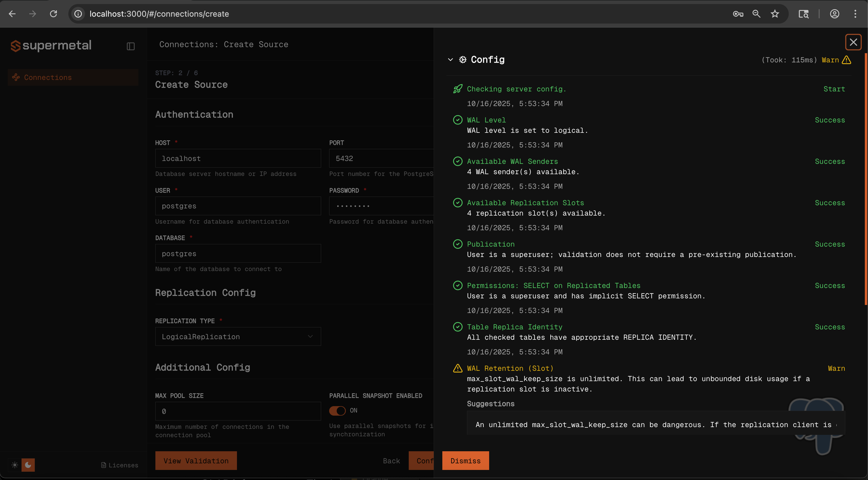Click the View Validation button
868x480 pixels.
[196, 460]
